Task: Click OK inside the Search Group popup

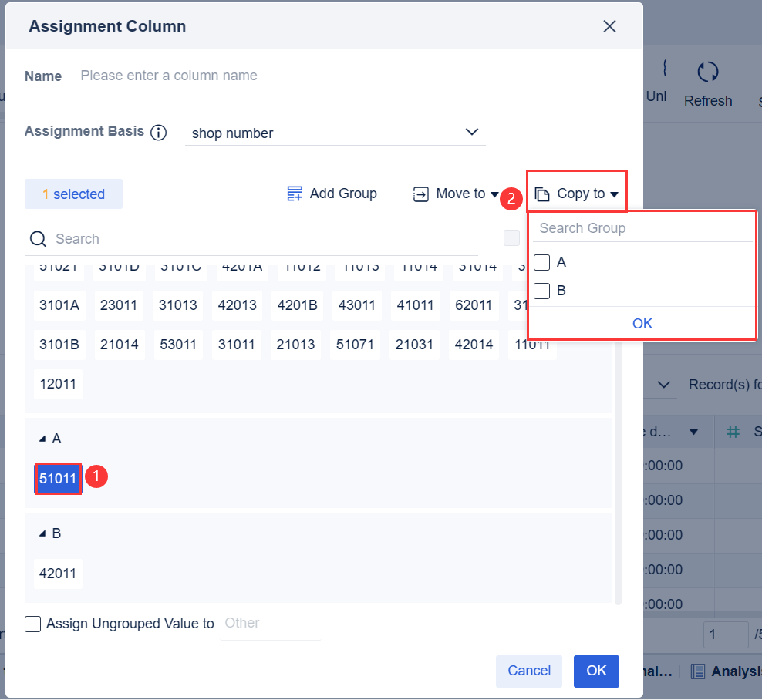Action: pos(642,323)
